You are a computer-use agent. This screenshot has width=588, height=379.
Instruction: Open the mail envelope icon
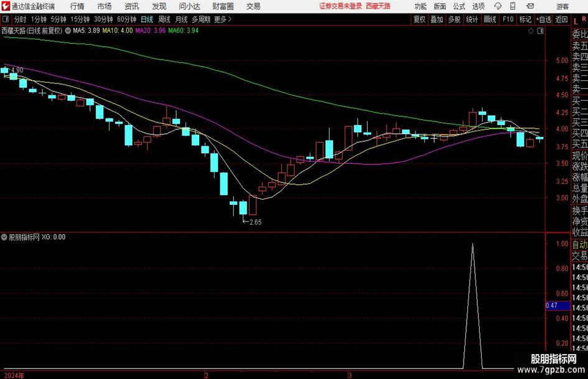tap(530, 6)
